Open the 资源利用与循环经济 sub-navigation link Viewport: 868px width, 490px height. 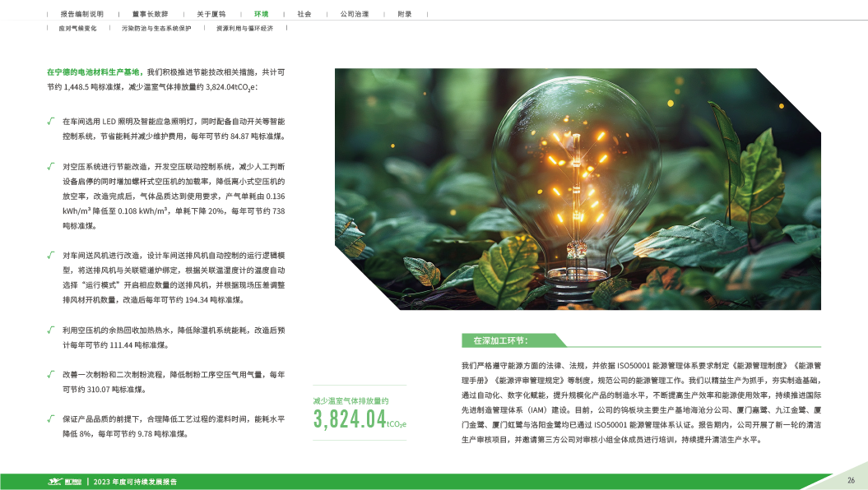pyautogui.click(x=244, y=28)
